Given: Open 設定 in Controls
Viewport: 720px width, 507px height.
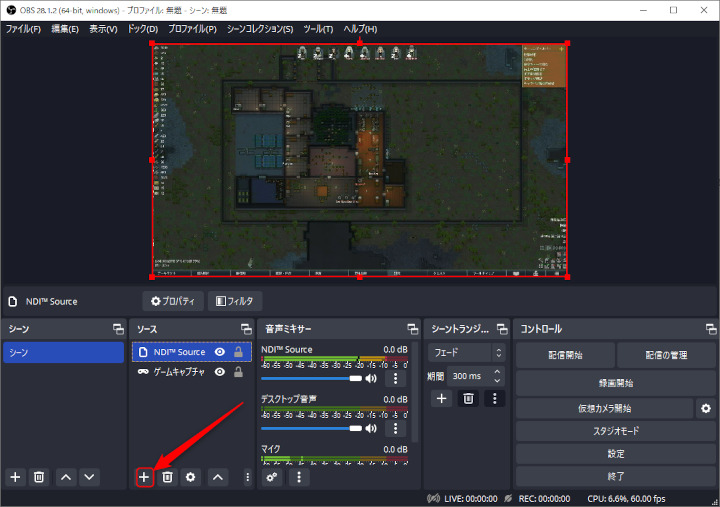Looking at the screenshot, I should click(x=616, y=454).
